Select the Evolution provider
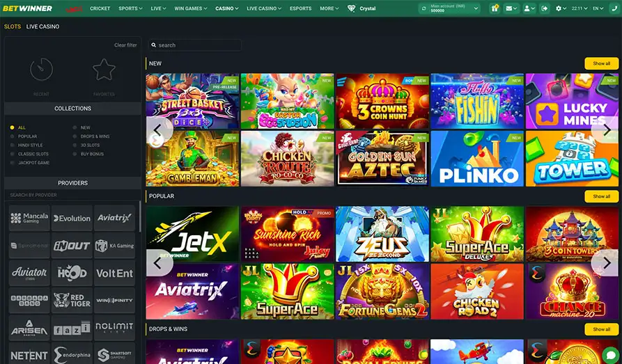Image resolution: width=622 pixels, height=364 pixels. pos(72,218)
